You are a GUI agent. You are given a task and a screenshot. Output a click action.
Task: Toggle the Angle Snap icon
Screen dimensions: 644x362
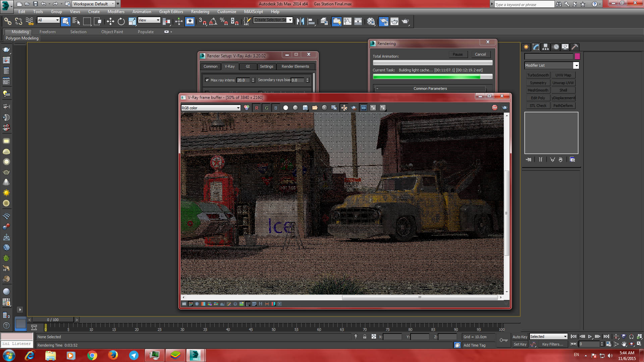tap(213, 21)
